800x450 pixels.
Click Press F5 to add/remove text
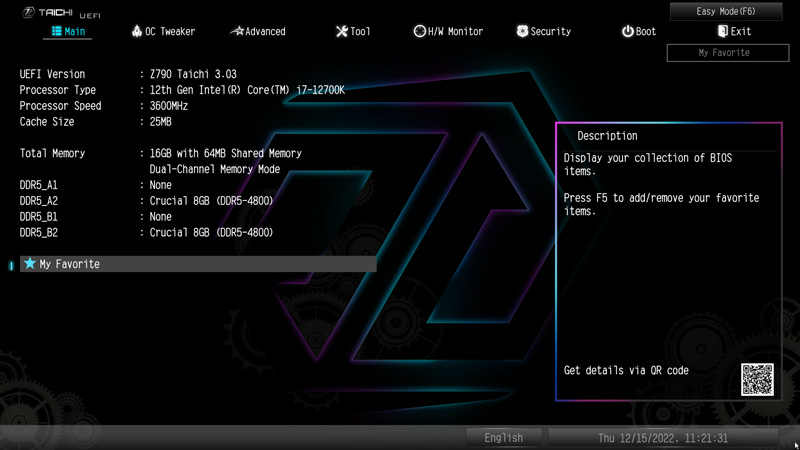pyautogui.click(x=661, y=204)
